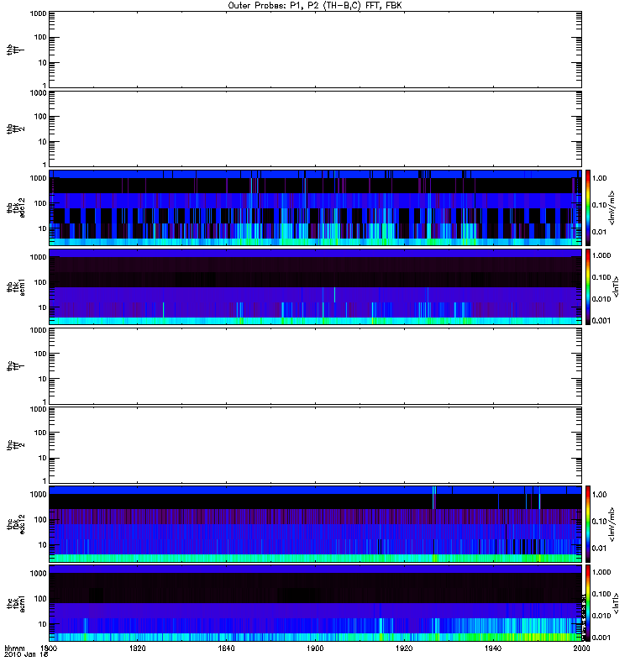The width and height of the screenshot is (630, 672).
Task: Click the 10 tick on thc fbk scm1 axis
Action: (43, 624)
